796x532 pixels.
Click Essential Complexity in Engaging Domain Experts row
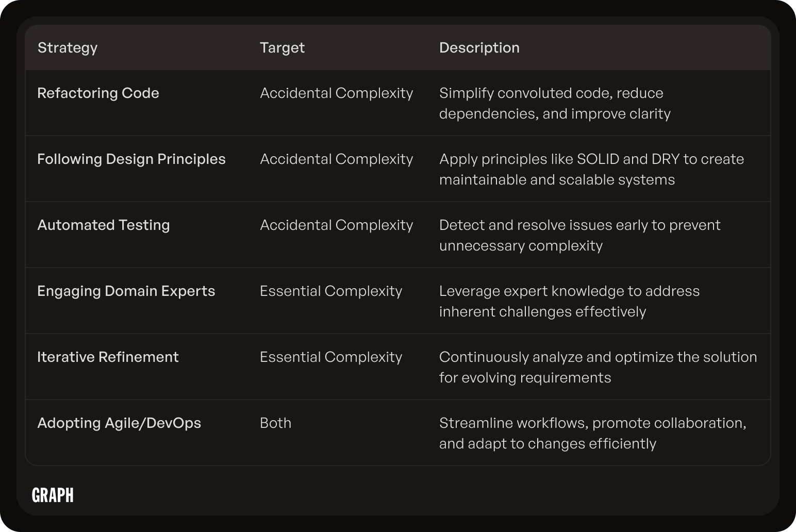tap(330, 291)
